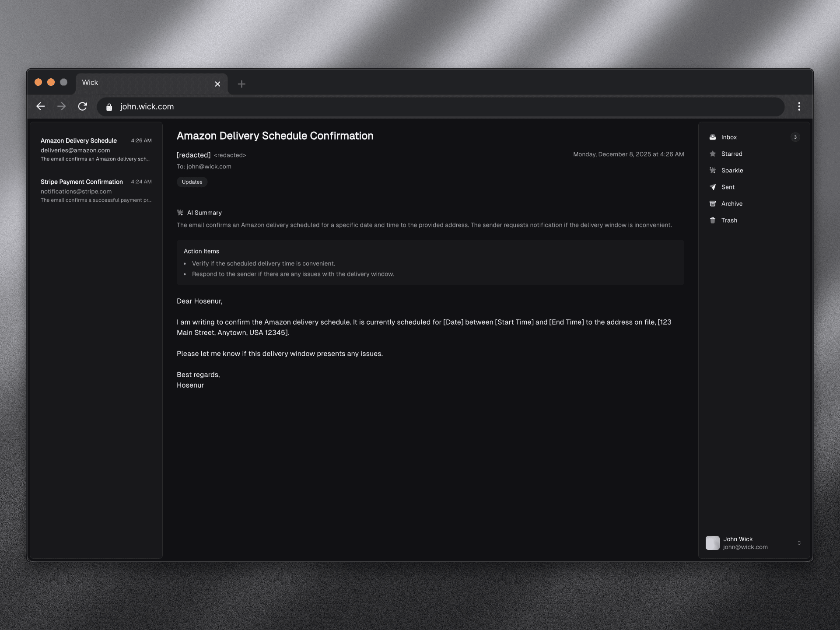Expand the John Wick account switcher chevron
This screenshot has height=630, width=840.
point(800,542)
